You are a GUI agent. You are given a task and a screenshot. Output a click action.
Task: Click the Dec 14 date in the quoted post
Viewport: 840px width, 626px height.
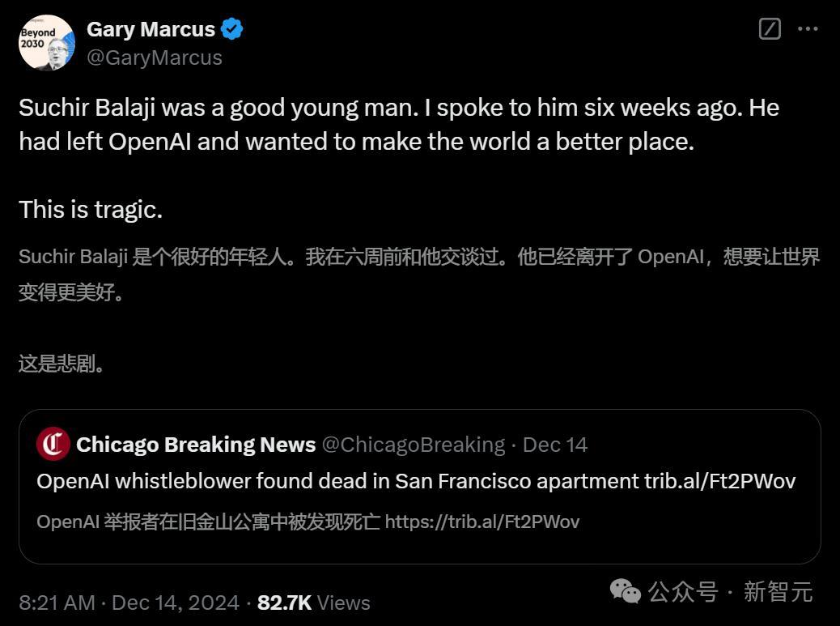coord(555,445)
